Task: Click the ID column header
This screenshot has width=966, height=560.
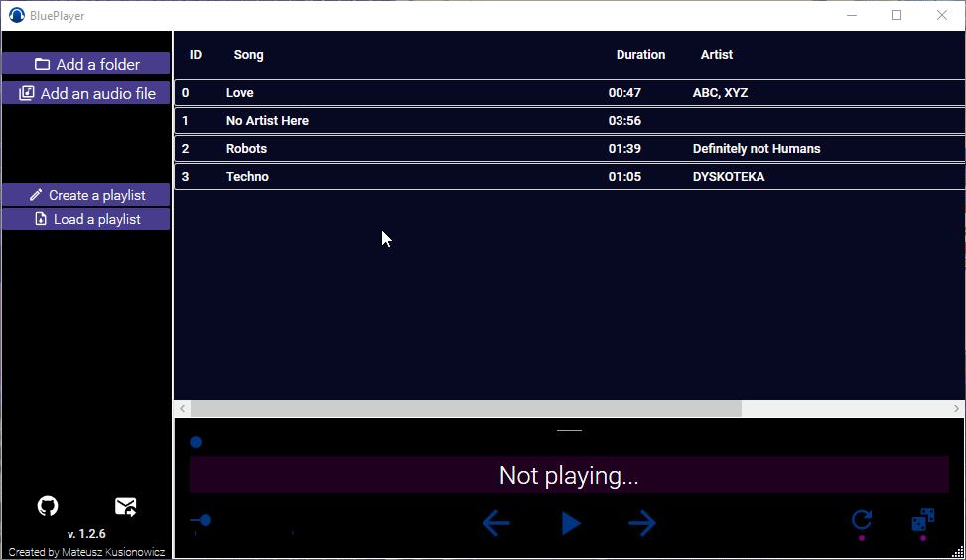Action: click(x=196, y=55)
